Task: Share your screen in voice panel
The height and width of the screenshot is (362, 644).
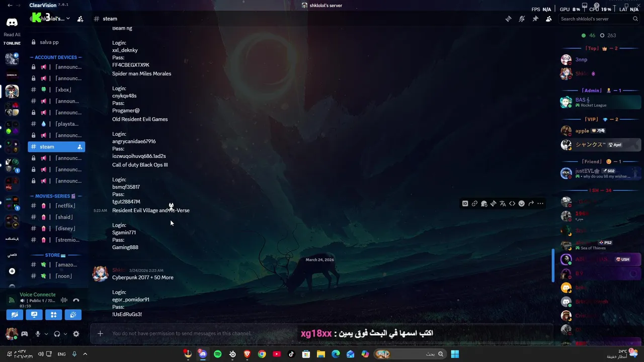Action: pyautogui.click(x=34, y=315)
